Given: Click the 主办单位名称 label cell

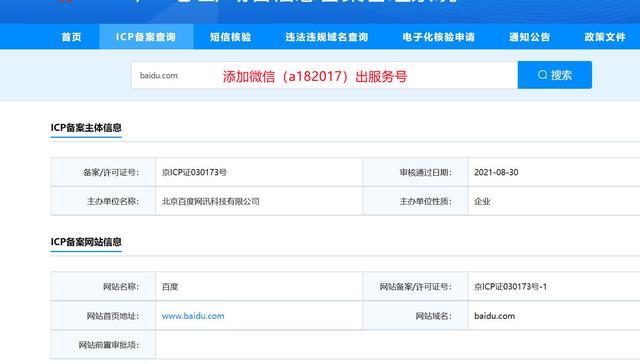Looking at the screenshot, I should tap(103, 201).
